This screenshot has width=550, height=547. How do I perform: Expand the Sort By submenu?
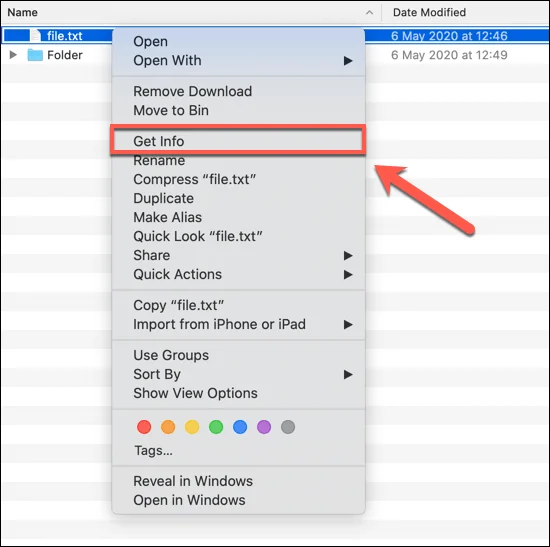[x=348, y=374]
